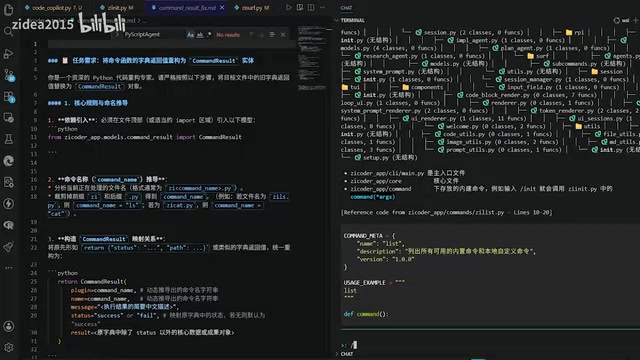Viewport: 640px width, 360px height.
Task: Click 'zicoder_app/cli/main.py' in terminal output
Action: 387,173
